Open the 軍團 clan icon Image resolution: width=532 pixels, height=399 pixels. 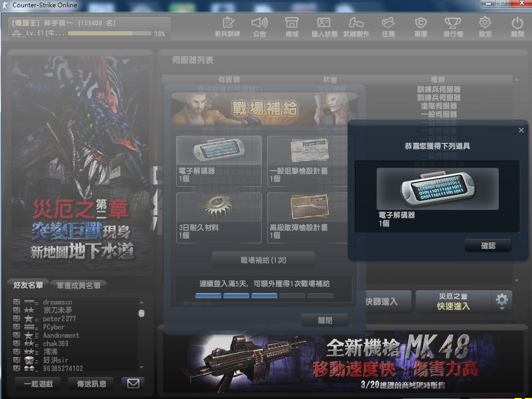click(420, 27)
